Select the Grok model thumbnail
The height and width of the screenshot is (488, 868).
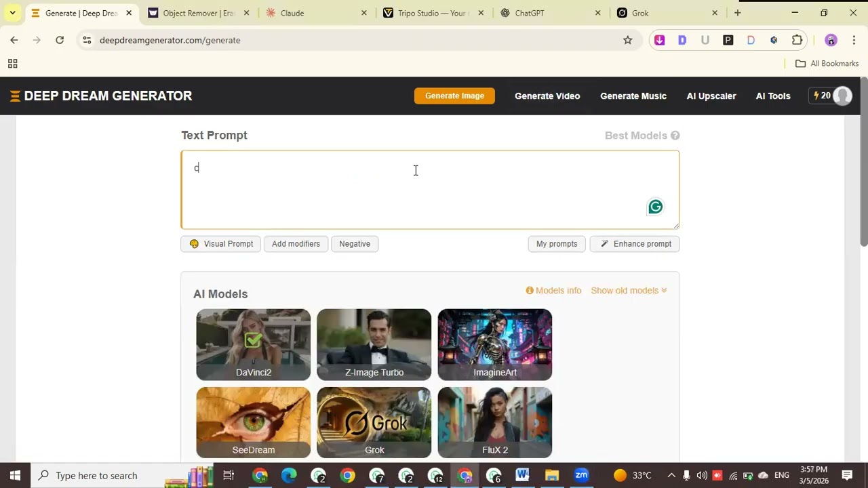pyautogui.click(x=374, y=422)
